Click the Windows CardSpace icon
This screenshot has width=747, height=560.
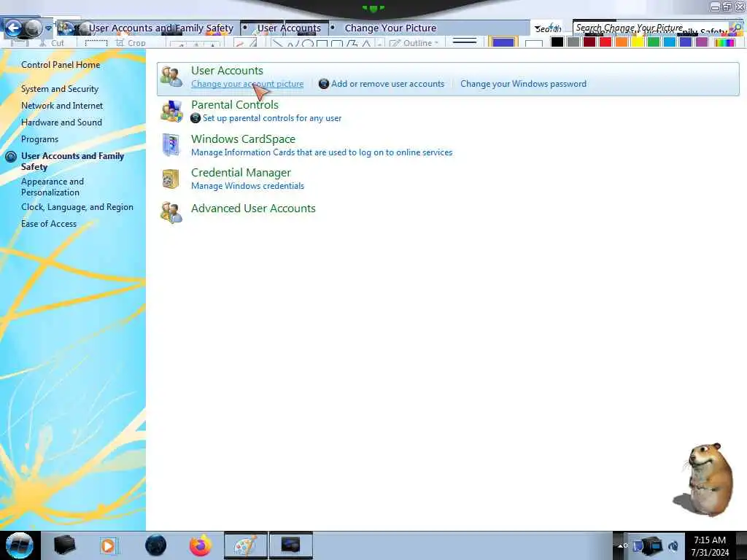coord(171,145)
